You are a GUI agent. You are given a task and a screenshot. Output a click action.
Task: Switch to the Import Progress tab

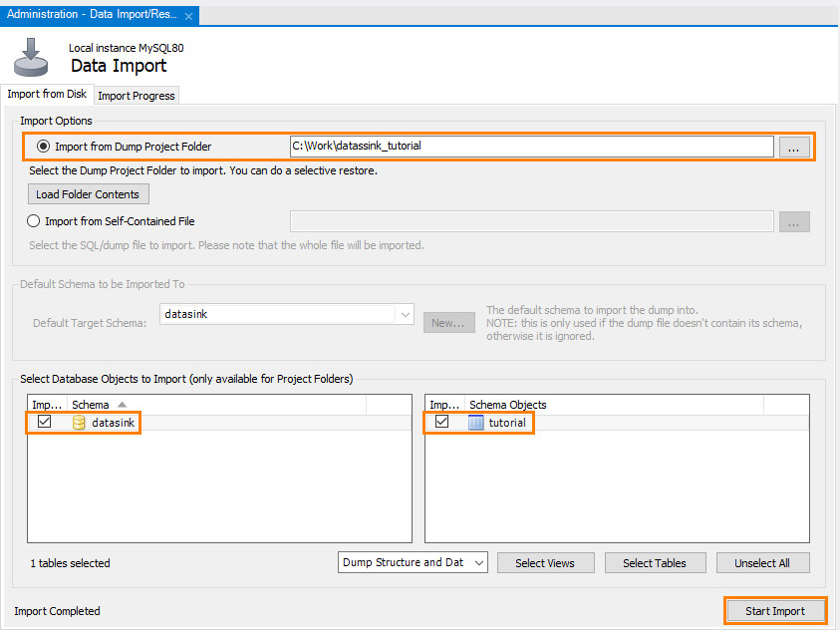136,96
